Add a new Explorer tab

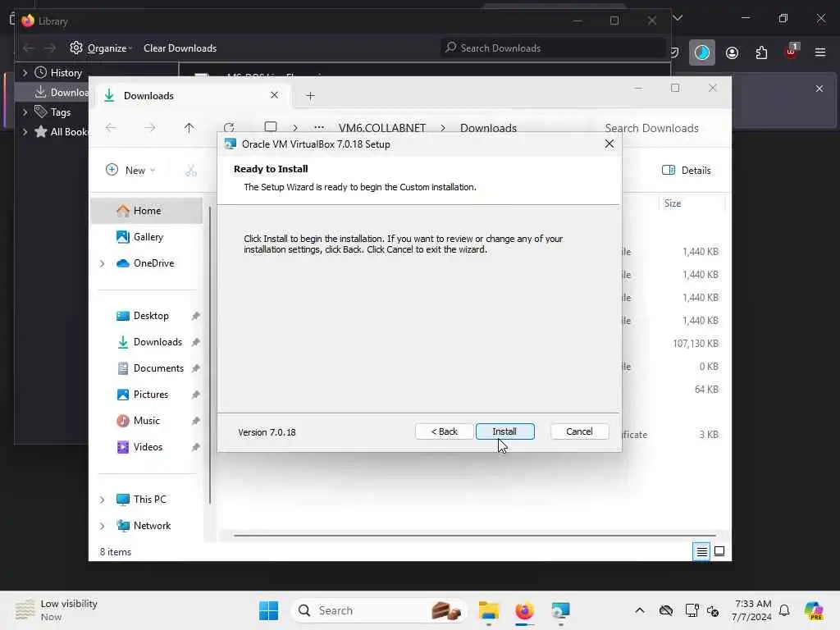[310, 95]
